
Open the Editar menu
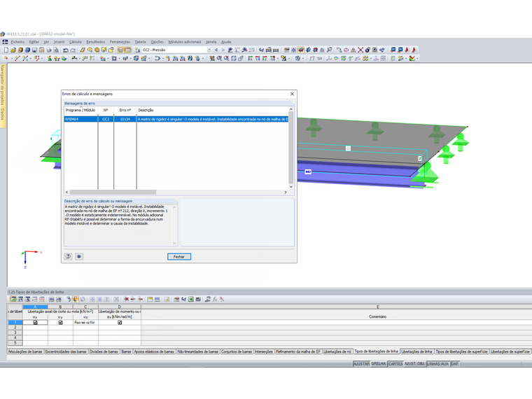tap(34, 42)
